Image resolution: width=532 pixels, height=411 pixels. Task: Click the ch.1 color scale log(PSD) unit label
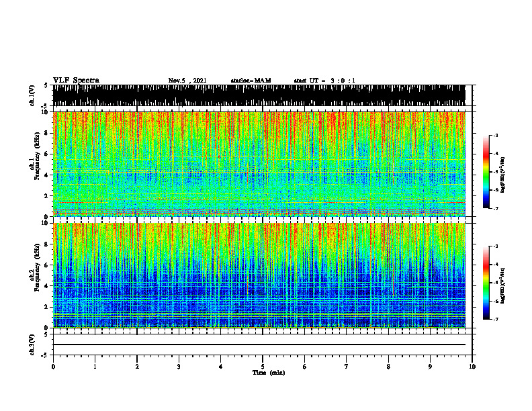tap(503, 175)
